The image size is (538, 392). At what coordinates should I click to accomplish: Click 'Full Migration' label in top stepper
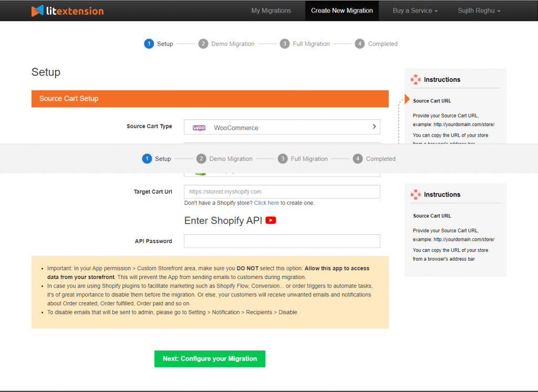coord(311,44)
